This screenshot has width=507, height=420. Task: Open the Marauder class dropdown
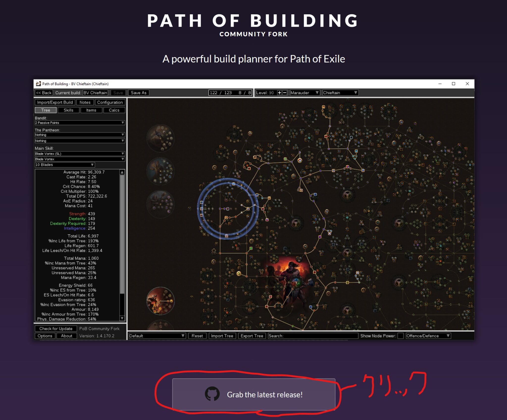(x=305, y=93)
